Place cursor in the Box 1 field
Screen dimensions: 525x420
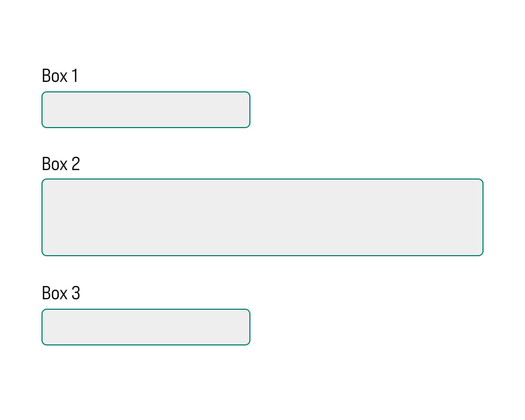[x=146, y=110]
